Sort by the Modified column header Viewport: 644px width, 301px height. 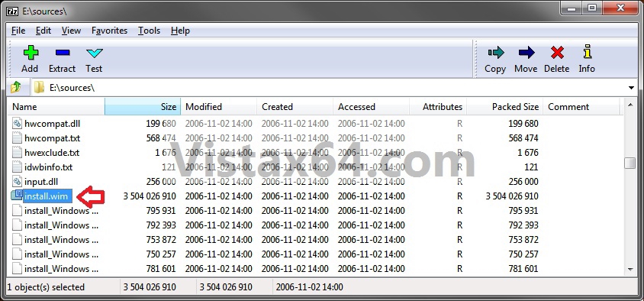point(218,107)
